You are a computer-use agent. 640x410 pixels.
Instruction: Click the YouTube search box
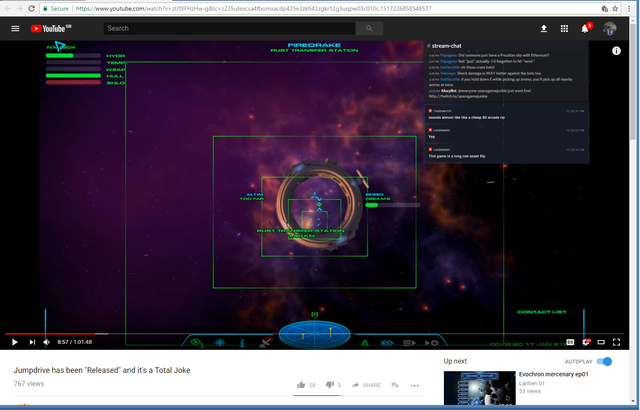coord(229,29)
